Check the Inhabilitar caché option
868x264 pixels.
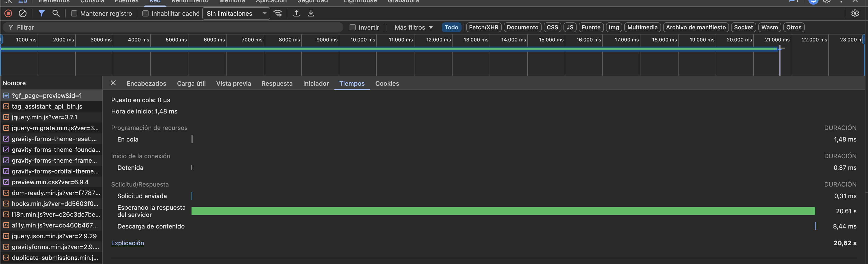[145, 13]
